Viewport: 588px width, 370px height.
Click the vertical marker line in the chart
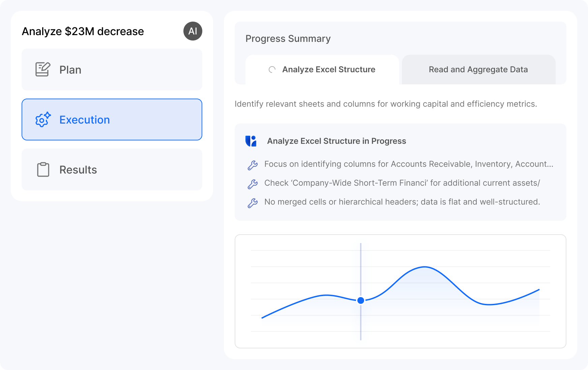[x=361, y=263]
